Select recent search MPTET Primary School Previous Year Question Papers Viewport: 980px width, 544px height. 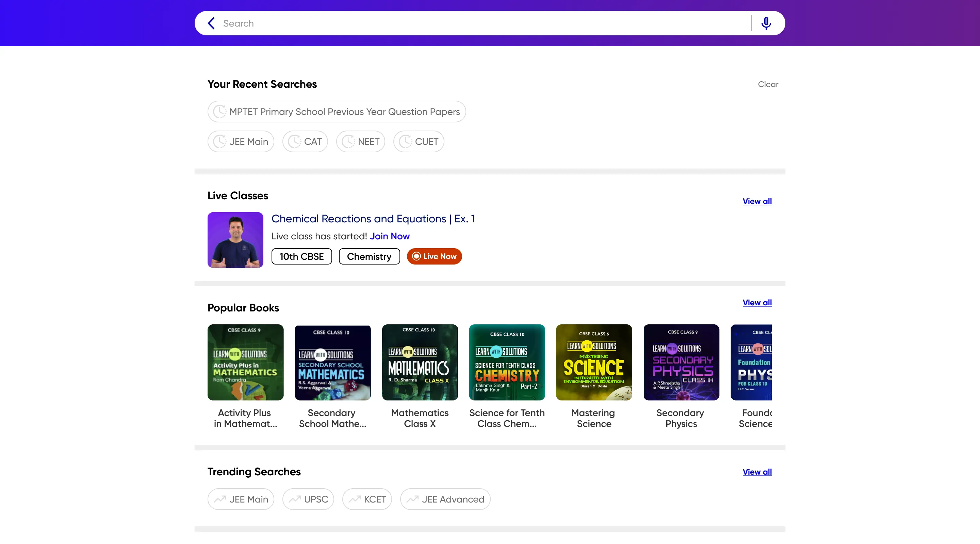pos(337,112)
